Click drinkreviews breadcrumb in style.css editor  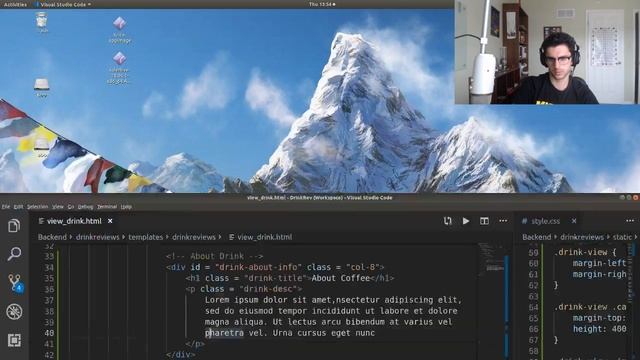[582, 237]
